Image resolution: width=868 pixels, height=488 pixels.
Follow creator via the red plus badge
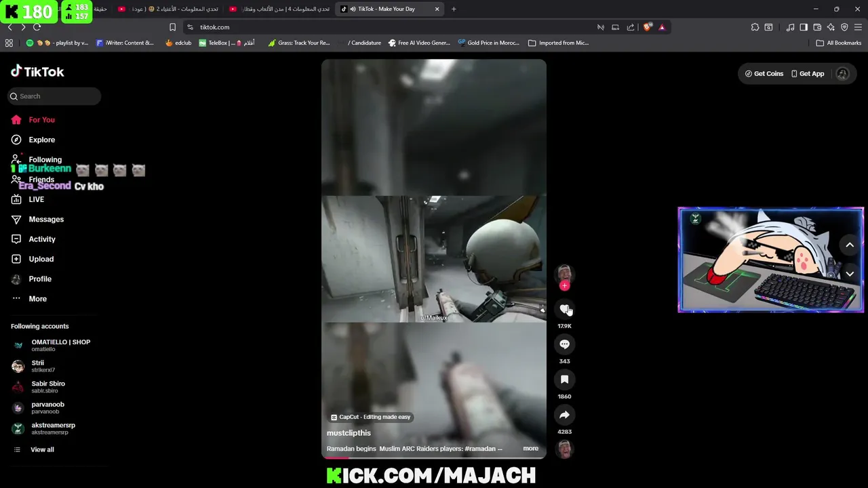[x=564, y=285]
